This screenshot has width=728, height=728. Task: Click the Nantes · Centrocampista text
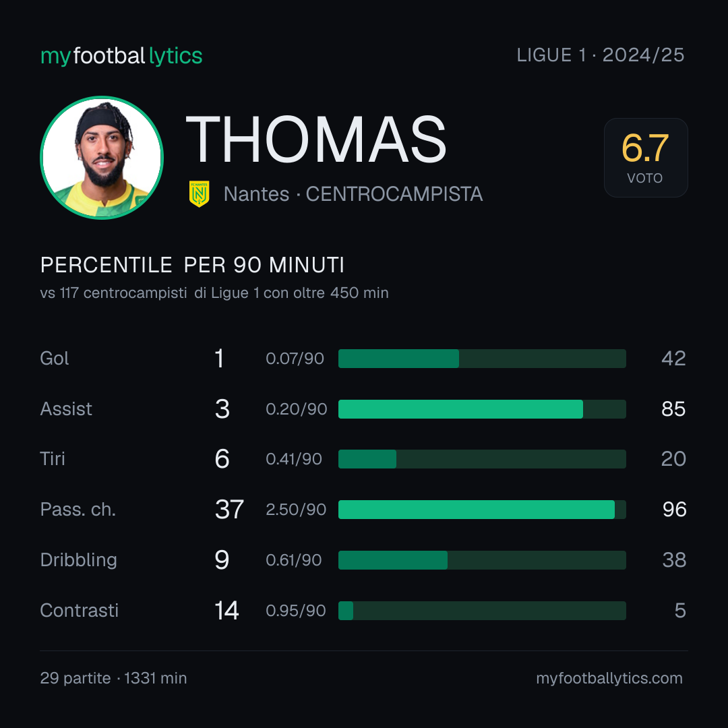pos(353,194)
